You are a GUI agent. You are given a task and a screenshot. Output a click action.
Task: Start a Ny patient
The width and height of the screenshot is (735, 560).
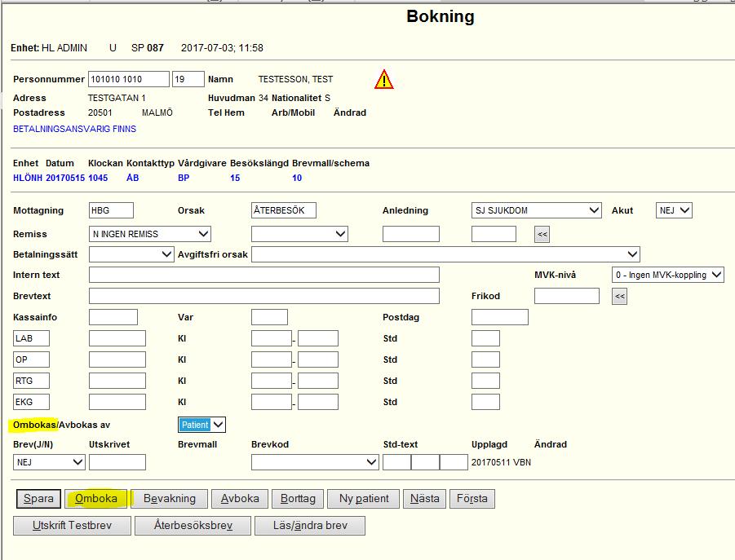364,499
